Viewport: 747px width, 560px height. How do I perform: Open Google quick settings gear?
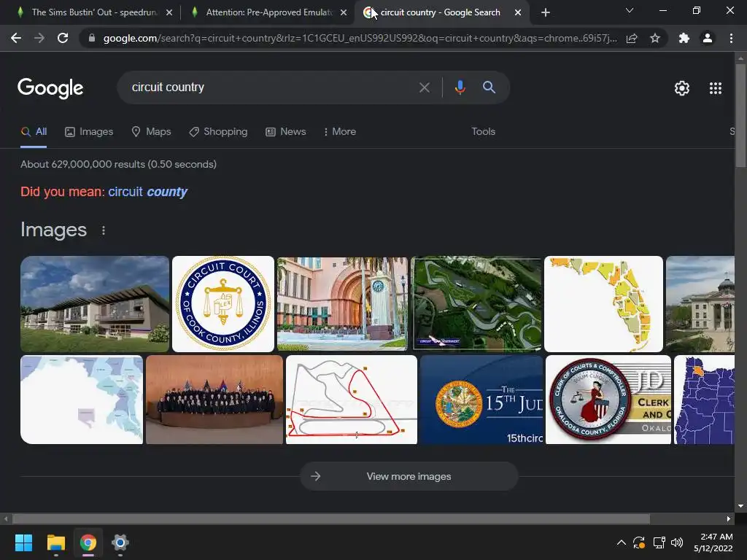click(682, 88)
